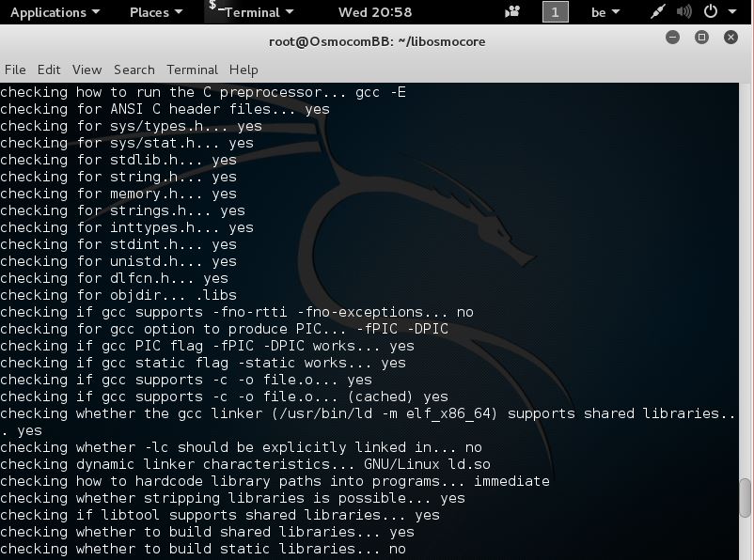This screenshot has width=754, height=560.
Task: Click the line 'checking for stdlib.h... yes'
Action: coord(118,160)
